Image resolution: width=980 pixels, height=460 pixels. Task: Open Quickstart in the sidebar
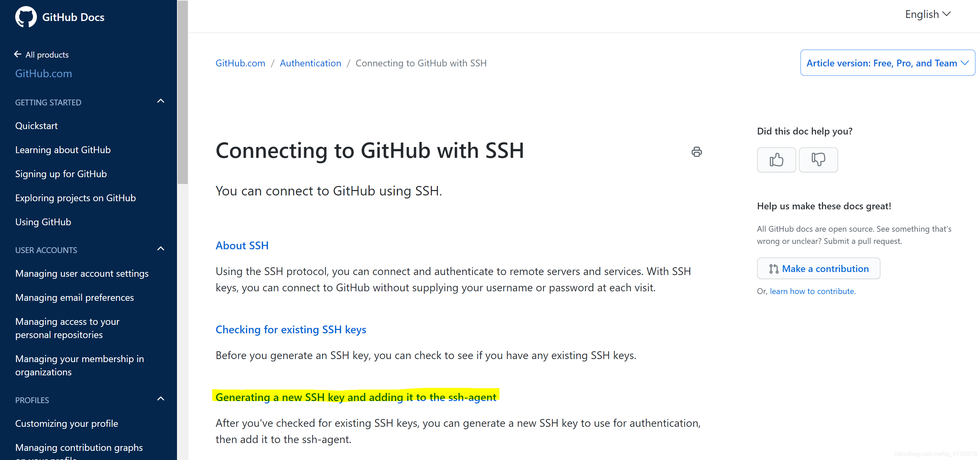[37, 126]
